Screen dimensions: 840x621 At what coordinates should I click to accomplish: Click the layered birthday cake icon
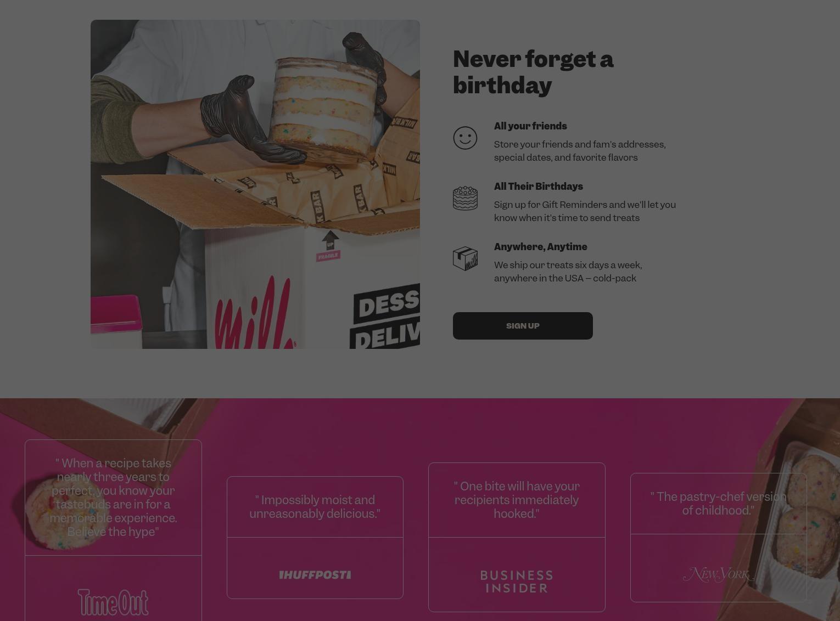465,198
